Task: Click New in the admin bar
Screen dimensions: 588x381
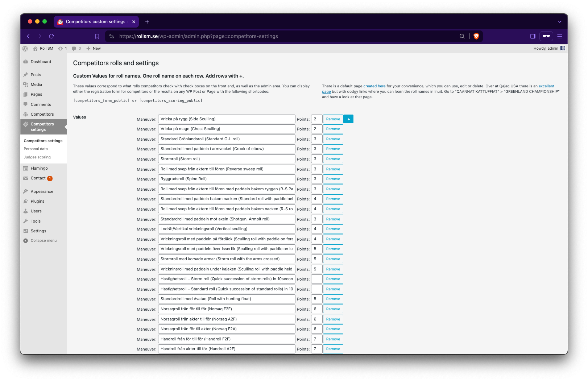Action: [94, 49]
